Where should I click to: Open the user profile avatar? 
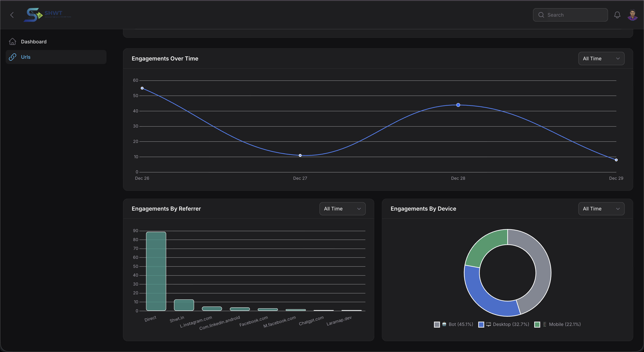633,15
